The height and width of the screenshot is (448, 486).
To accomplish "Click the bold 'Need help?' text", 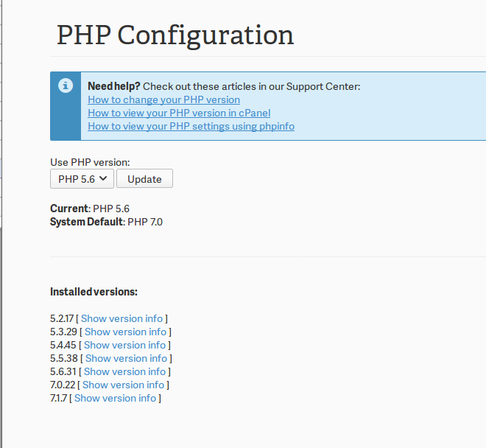I will point(114,86).
